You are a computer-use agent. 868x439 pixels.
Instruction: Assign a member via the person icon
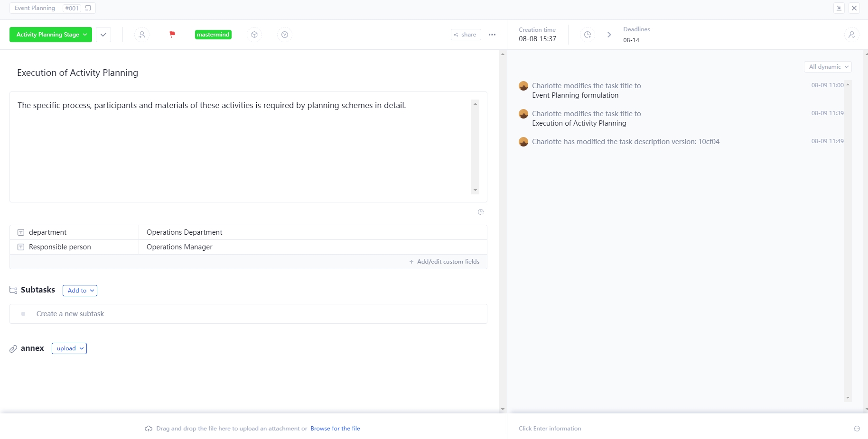[x=141, y=34]
